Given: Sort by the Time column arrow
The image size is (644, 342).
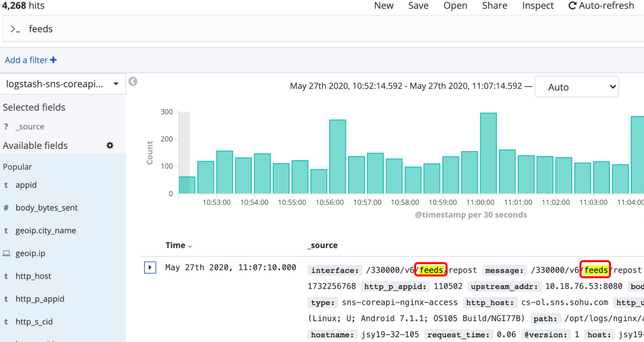Looking at the screenshot, I should [190, 246].
